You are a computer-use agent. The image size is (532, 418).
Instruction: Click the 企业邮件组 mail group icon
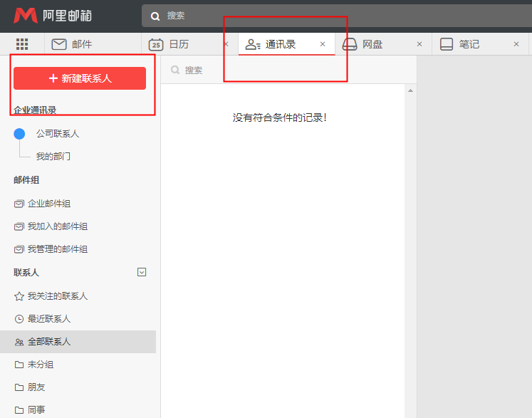click(x=19, y=204)
